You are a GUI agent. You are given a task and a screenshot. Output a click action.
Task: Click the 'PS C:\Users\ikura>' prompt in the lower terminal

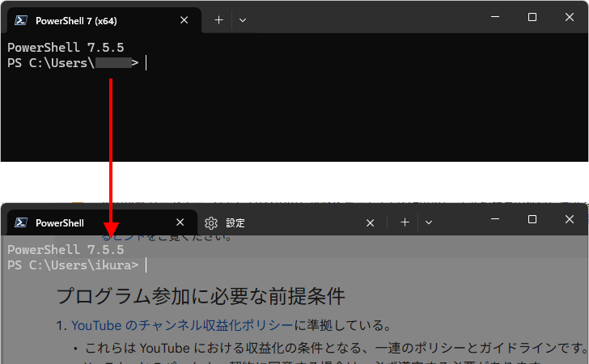pos(73,265)
